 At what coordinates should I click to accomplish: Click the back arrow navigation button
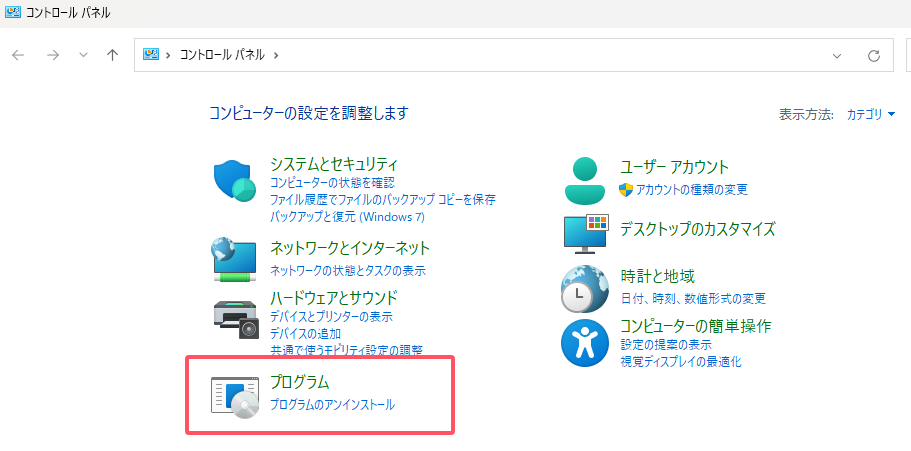pyautogui.click(x=18, y=55)
